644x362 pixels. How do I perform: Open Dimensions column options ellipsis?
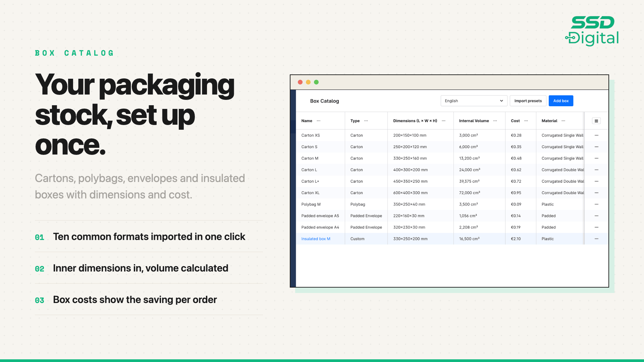(443, 121)
